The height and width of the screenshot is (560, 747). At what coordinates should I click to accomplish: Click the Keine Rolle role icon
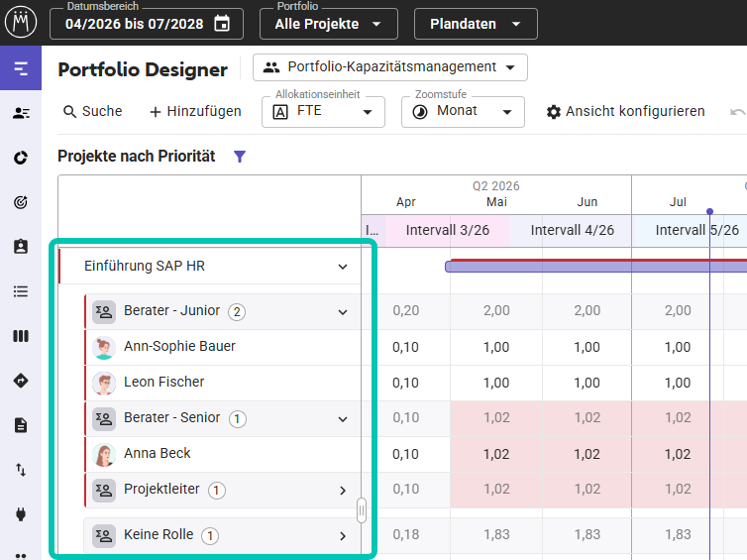point(104,535)
